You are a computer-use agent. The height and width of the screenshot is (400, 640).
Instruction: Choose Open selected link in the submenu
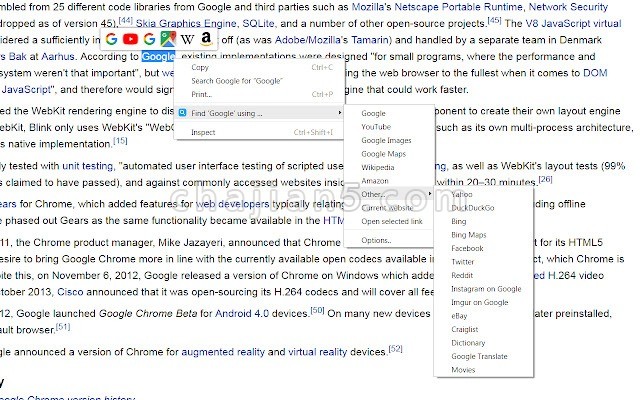(389, 221)
